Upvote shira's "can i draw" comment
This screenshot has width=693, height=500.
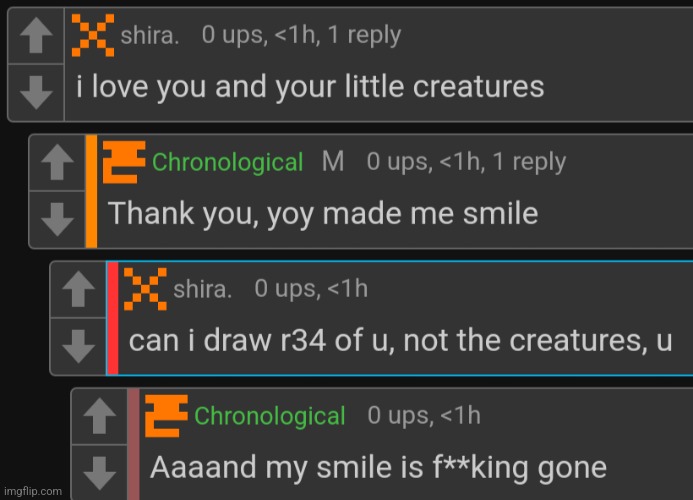79,290
